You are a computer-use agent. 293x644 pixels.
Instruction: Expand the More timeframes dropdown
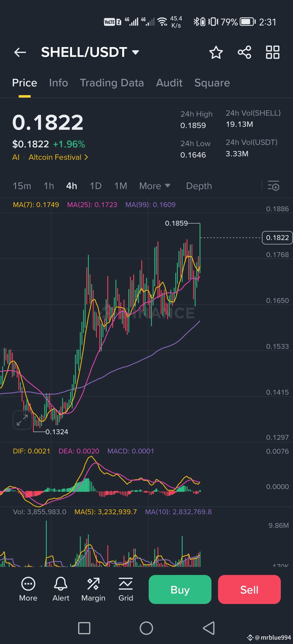click(x=155, y=186)
